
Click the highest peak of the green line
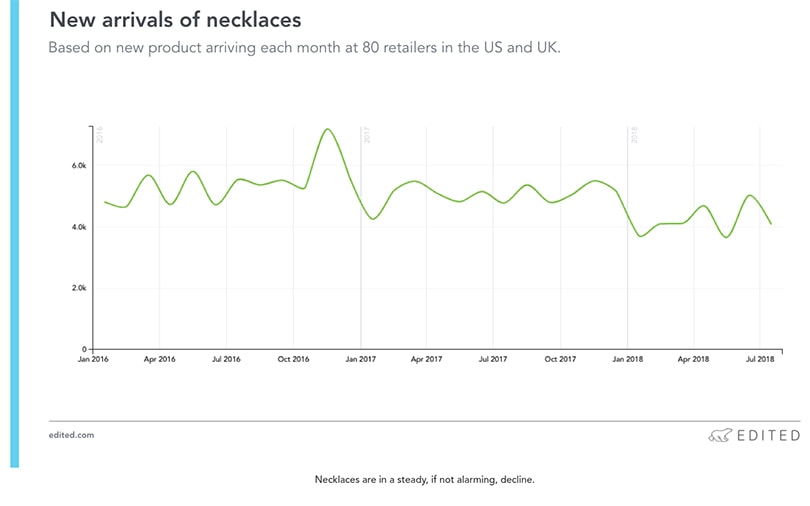[x=327, y=129]
